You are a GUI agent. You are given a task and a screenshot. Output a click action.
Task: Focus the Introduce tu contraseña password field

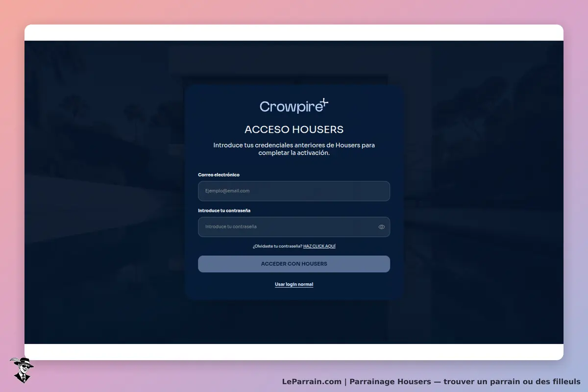click(294, 227)
